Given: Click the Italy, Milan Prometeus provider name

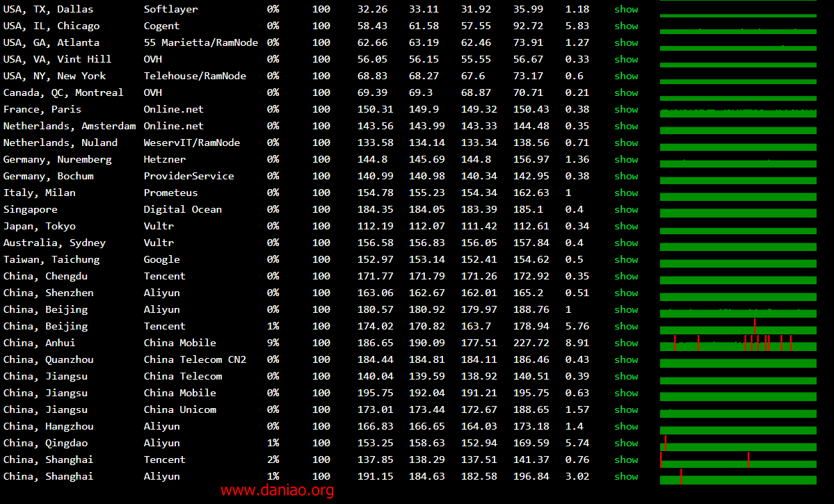Looking at the screenshot, I should click(170, 193).
